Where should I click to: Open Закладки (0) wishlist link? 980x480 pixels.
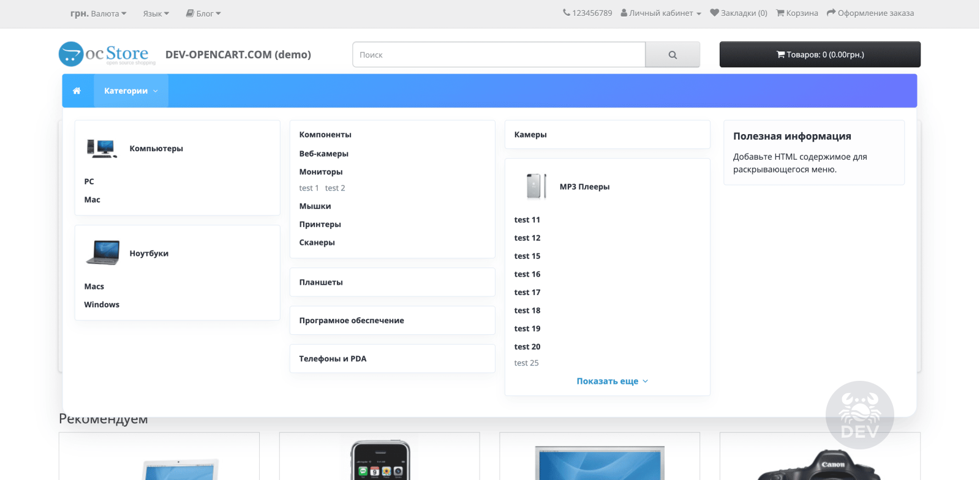click(x=739, y=13)
